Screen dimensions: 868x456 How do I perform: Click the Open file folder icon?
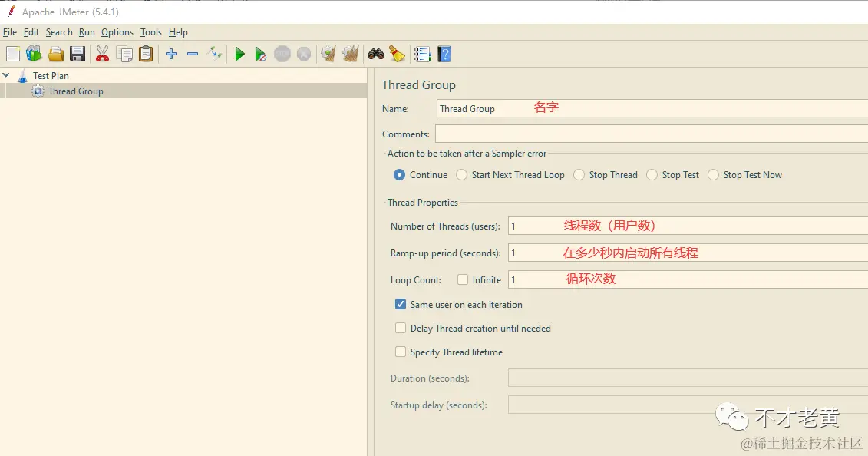(x=56, y=54)
